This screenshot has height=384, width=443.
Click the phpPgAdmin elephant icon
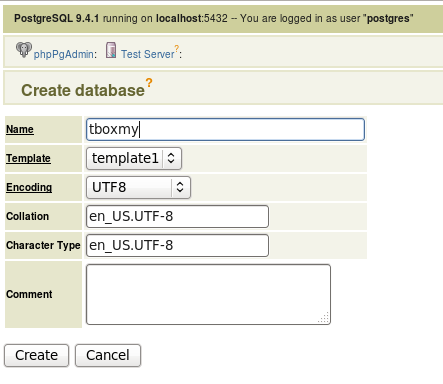click(x=24, y=50)
